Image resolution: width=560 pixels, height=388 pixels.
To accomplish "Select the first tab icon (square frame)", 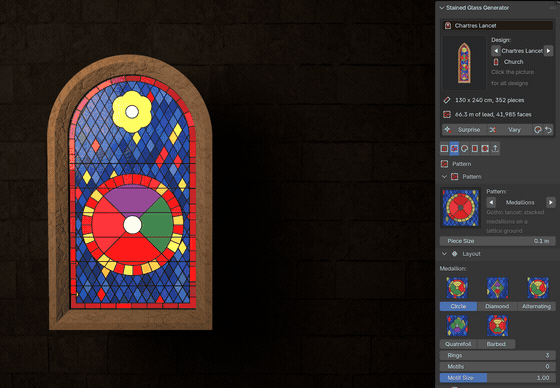I will 444,149.
